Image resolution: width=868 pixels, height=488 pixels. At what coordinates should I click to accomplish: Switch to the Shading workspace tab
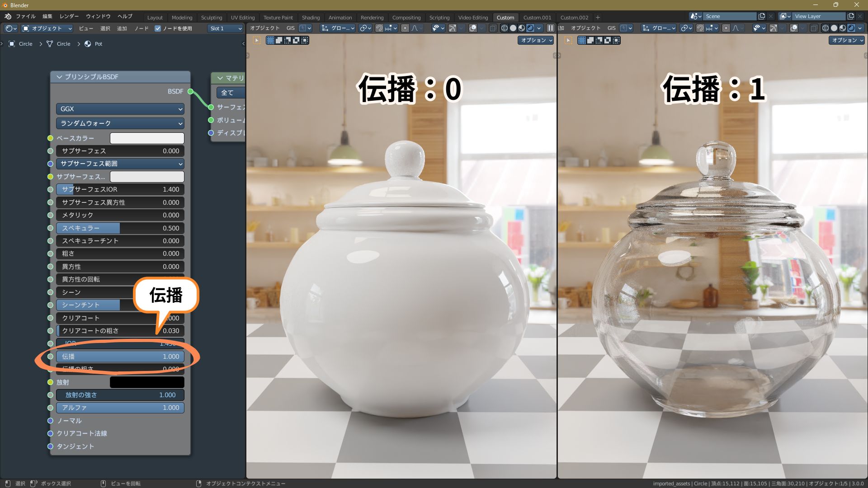coord(311,18)
